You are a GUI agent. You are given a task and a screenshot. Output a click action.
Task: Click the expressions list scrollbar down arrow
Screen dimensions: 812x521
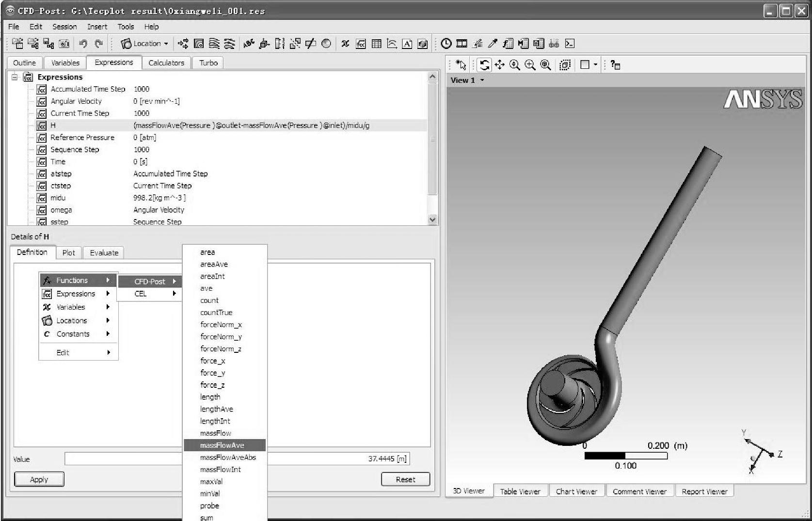click(x=432, y=220)
